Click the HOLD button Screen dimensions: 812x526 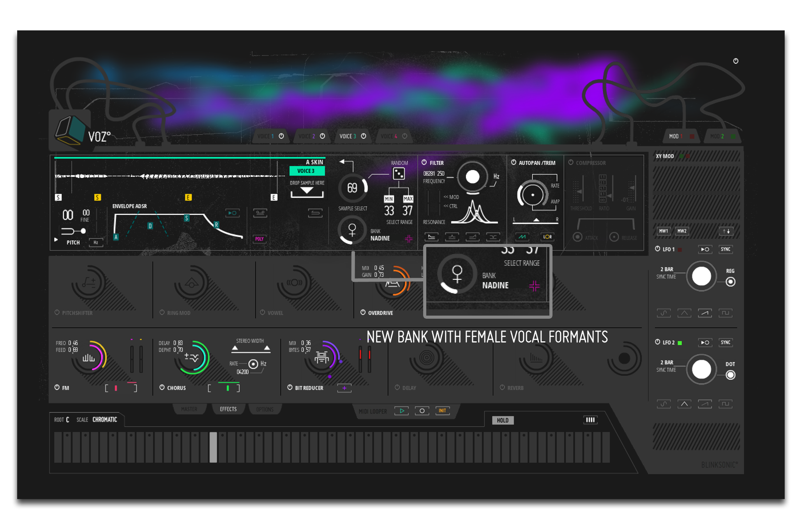pyautogui.click(x=503, y=420)
